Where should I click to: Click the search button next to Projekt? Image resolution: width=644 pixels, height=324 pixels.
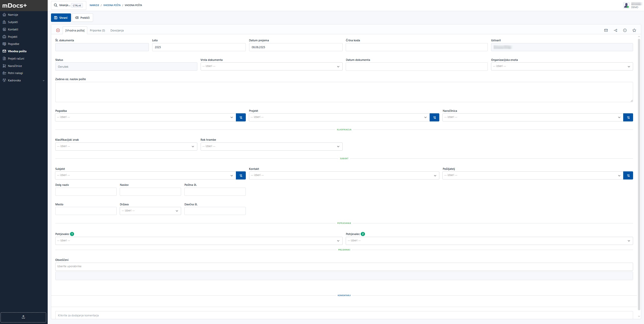(x=434, y=117)
